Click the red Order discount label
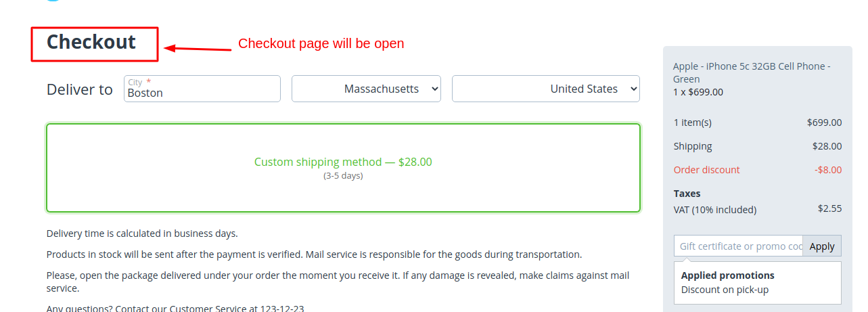868x312 pixels. [x=706, y=170]
